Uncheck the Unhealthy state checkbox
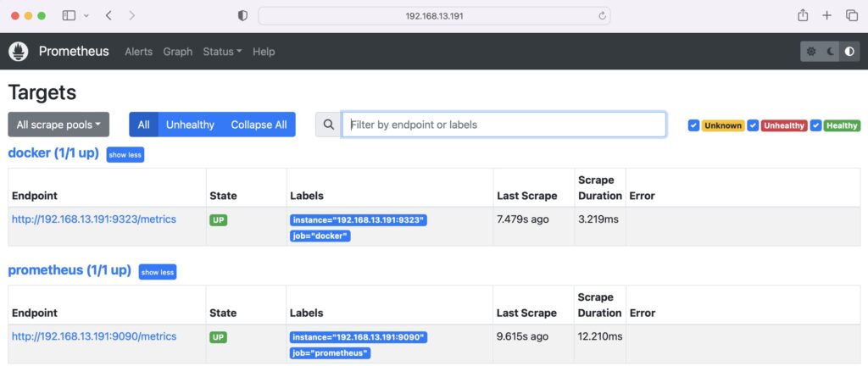 pos(753,125)
